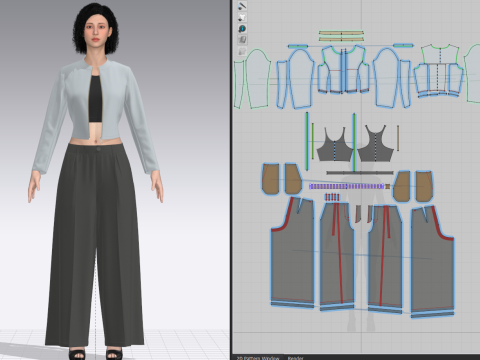Click the trouser waist button on avatar
The height and width of the screenshot is (360, 480).
tap(98, 149)
